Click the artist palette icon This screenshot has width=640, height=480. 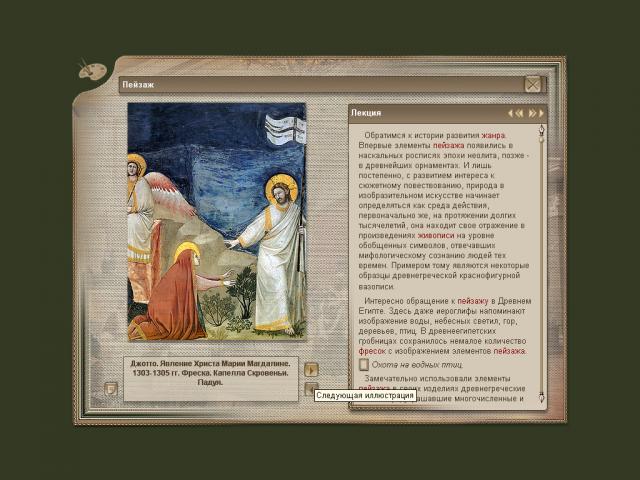(x=92, y=71)
